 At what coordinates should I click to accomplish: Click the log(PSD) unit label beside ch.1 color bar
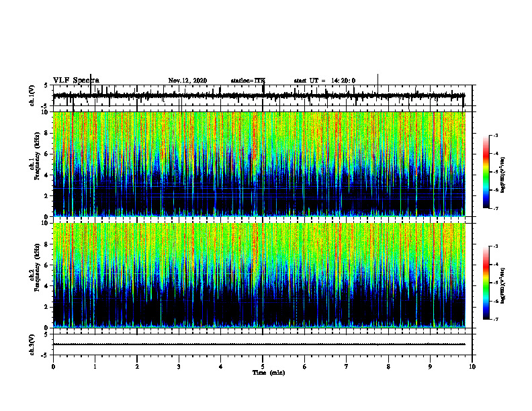tap(503, 175)
